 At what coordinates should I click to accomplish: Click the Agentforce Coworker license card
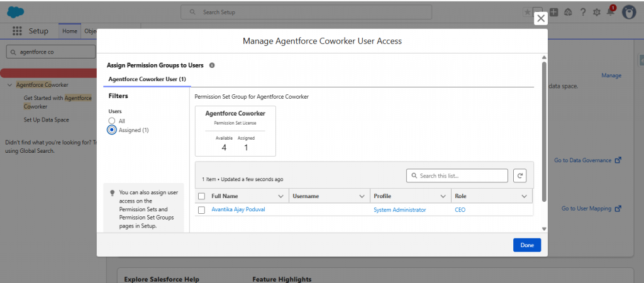tap(235, 131)
